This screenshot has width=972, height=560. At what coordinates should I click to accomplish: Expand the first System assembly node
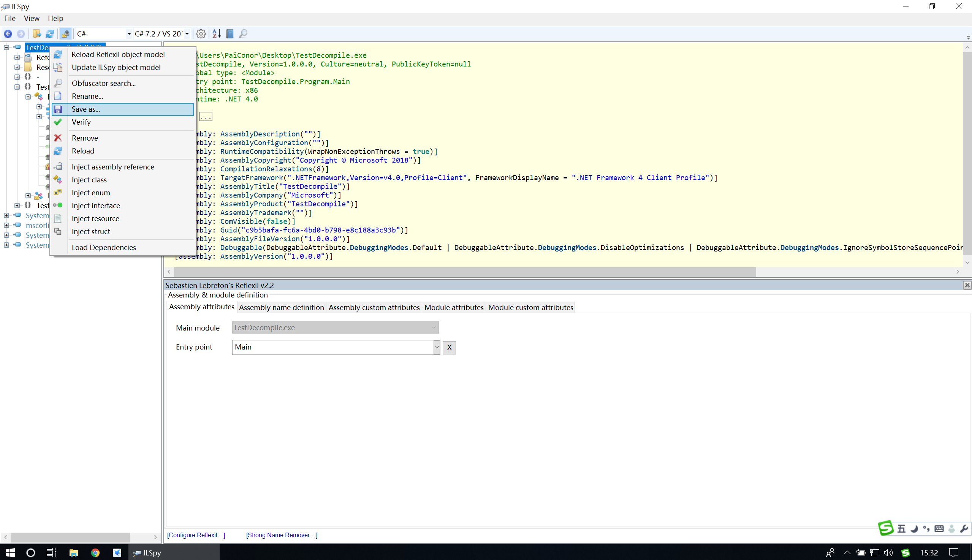pyautogui.click(x=6, y=215)
